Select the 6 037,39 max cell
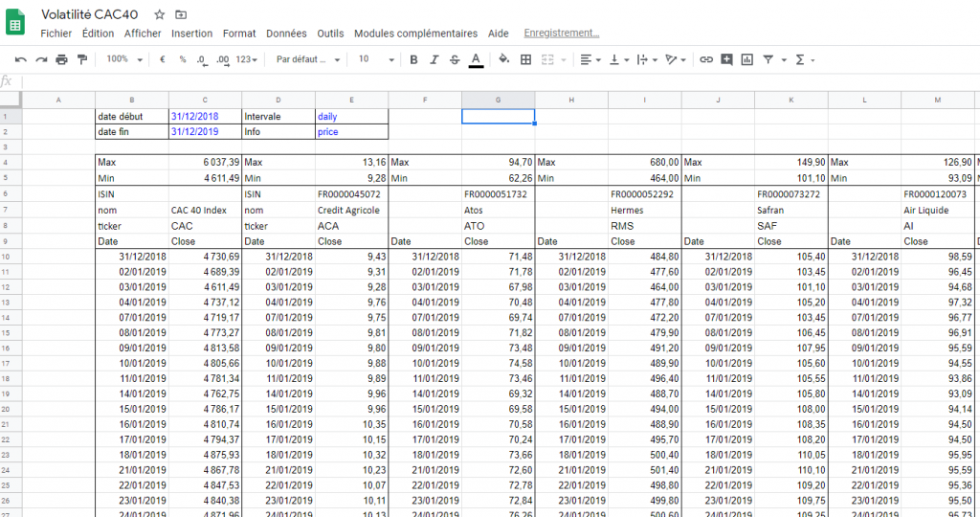This screenshot has height=517, width=980. [205, 163]
